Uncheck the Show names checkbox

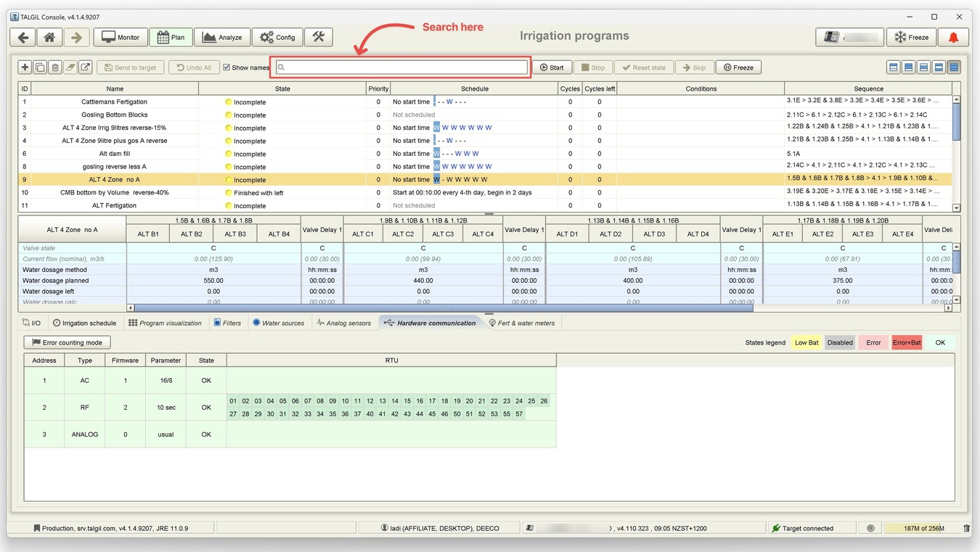coord(226,67)
